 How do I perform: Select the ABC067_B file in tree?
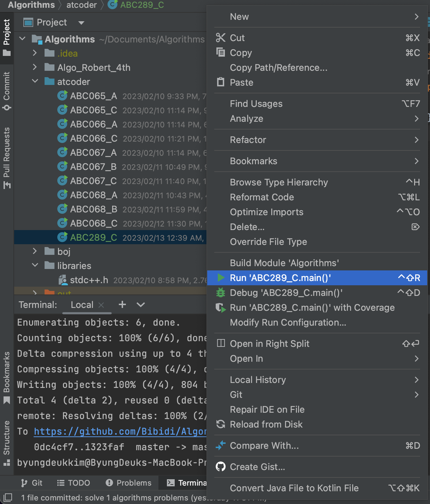click(110, 166)
